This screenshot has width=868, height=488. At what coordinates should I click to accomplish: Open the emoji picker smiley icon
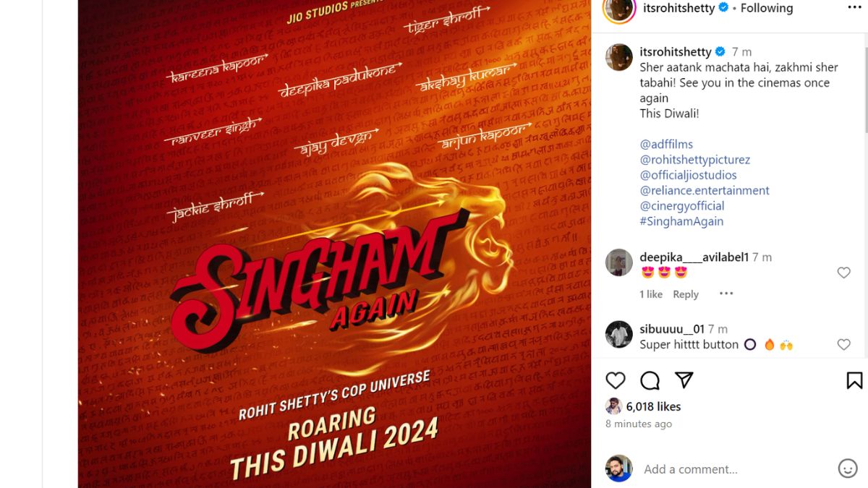pos(848,468)
